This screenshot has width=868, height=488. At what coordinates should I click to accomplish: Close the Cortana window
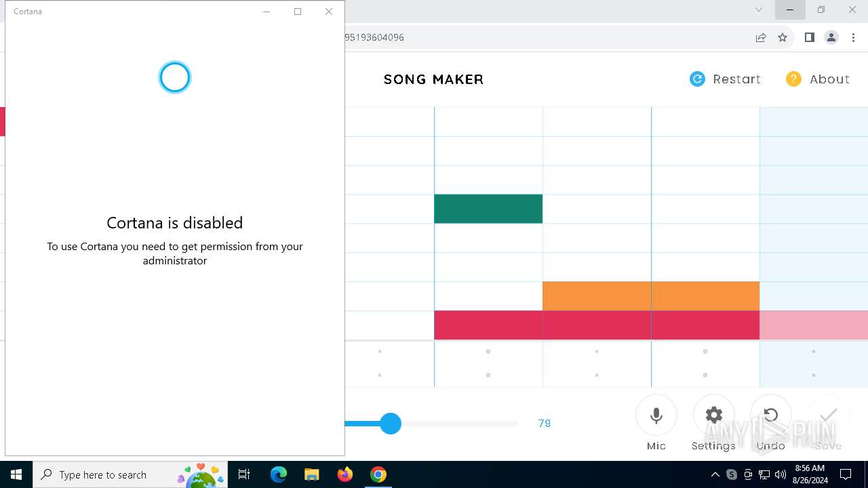329,12
